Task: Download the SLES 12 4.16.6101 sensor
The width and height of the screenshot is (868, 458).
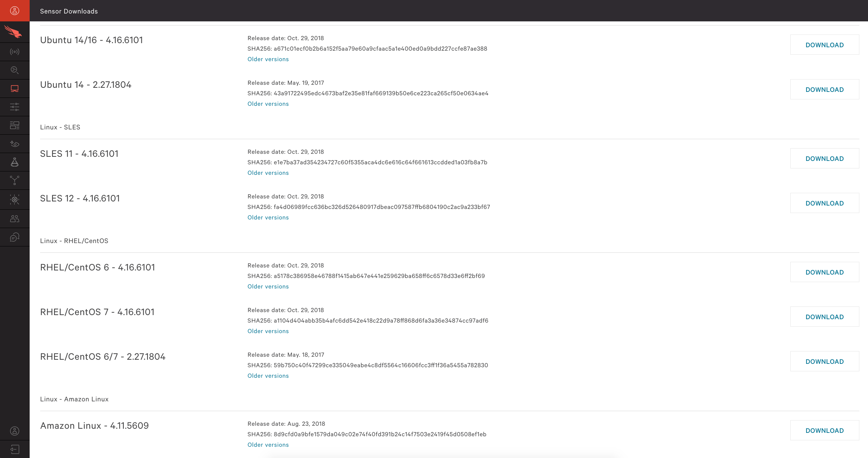Action: [824, 203]
